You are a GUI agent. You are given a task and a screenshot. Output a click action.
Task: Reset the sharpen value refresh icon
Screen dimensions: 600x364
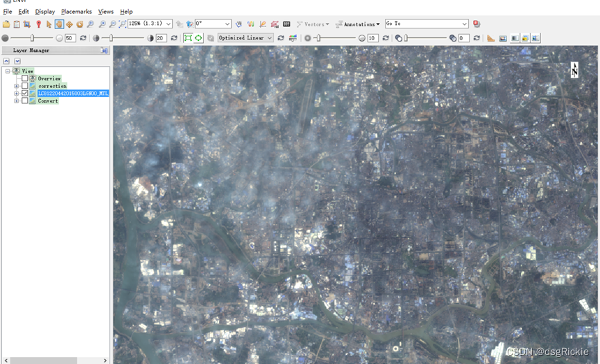point(386,38)
